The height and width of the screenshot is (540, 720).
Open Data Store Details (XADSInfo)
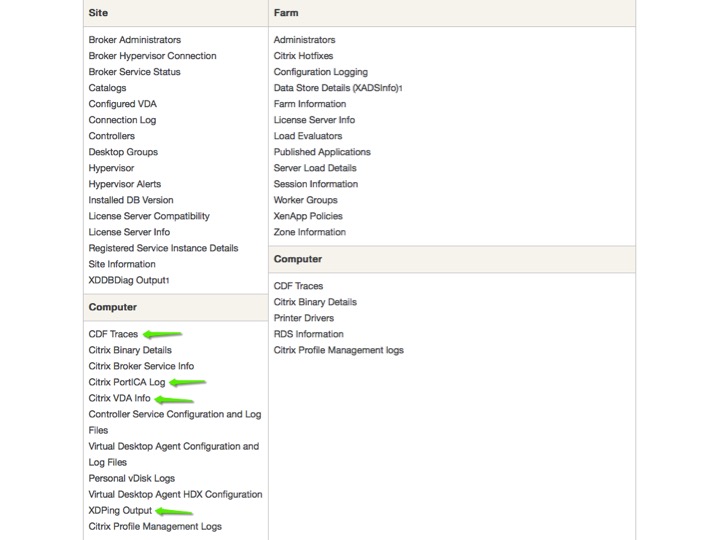(x=337, y=88)
